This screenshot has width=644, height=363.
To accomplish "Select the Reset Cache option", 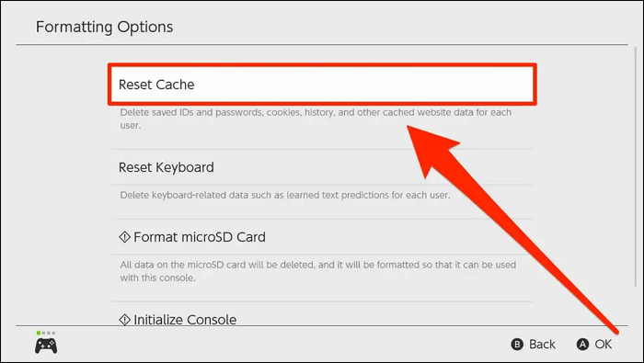I will 322,85.
